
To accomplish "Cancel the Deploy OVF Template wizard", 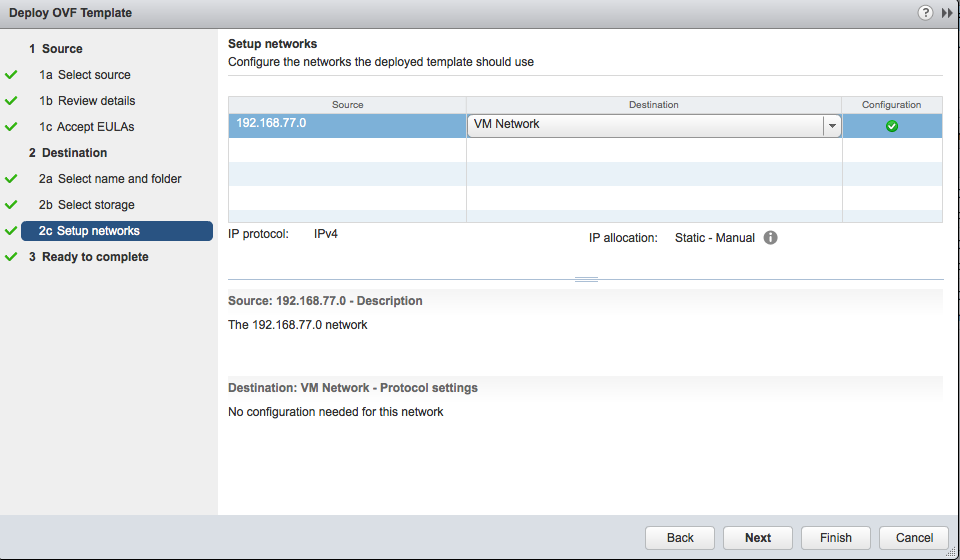I will (x=914, y=537).
